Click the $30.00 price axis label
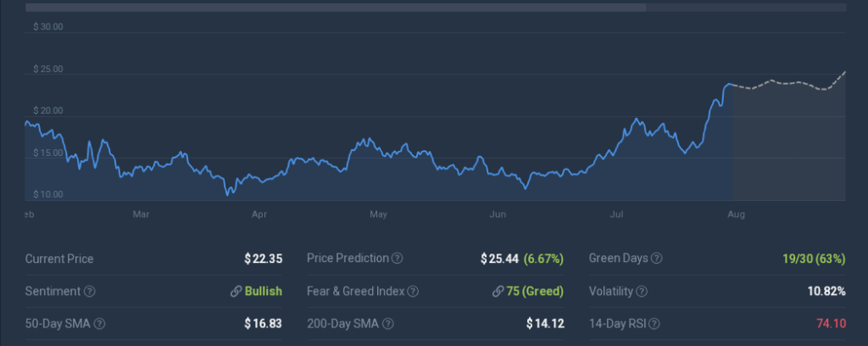868x346 pixels. (48, 27)
